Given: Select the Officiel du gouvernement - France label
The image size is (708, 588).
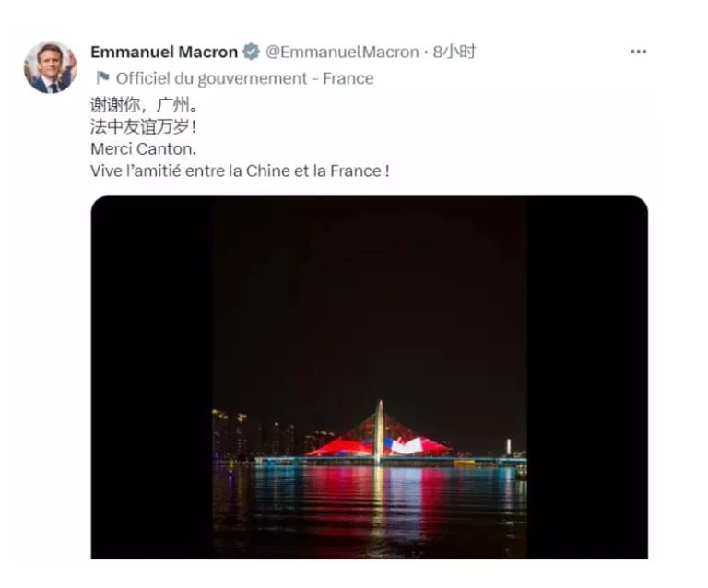Looking at the screenshot, I should pyautogui.click(x=244, y=78).
